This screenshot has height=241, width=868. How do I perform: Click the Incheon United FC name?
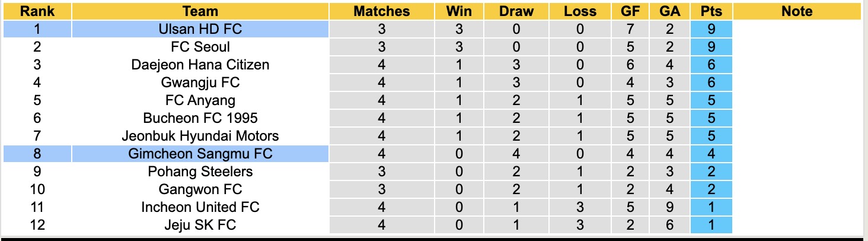coord(200,207)
